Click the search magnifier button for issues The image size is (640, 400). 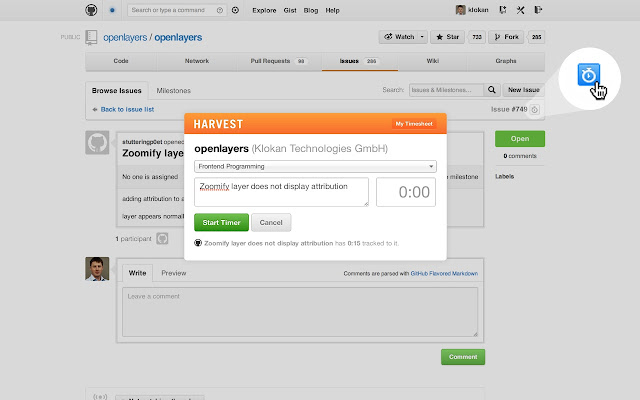(x=492, y=90)
